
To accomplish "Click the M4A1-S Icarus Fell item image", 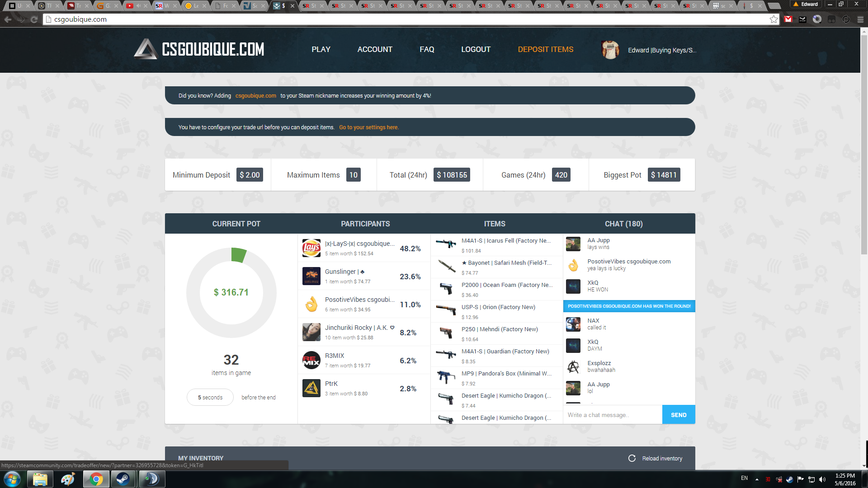I will coord(446,244).
